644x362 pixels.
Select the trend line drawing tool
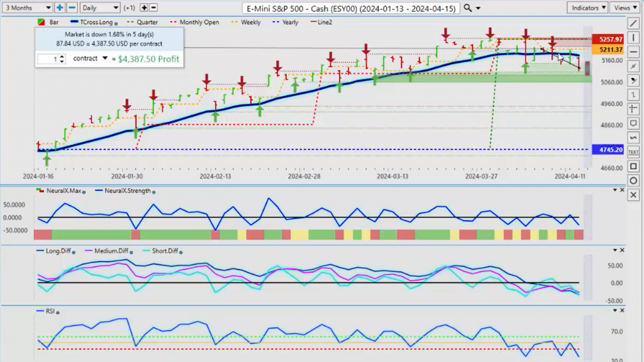(633, 23)
